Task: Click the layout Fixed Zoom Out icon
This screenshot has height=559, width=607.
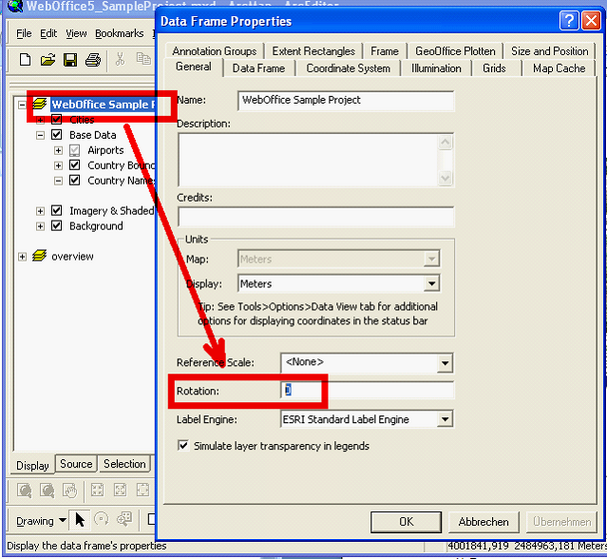Action: [120, 490]
